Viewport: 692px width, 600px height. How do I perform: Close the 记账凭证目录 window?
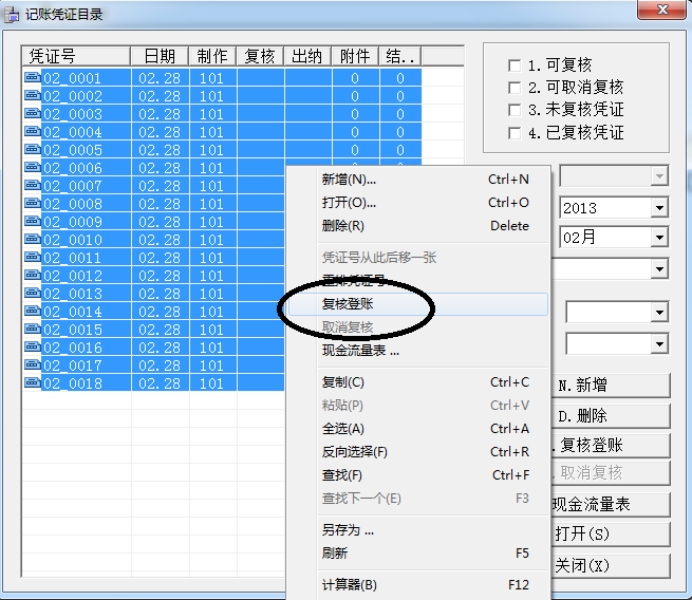[661, 10]
